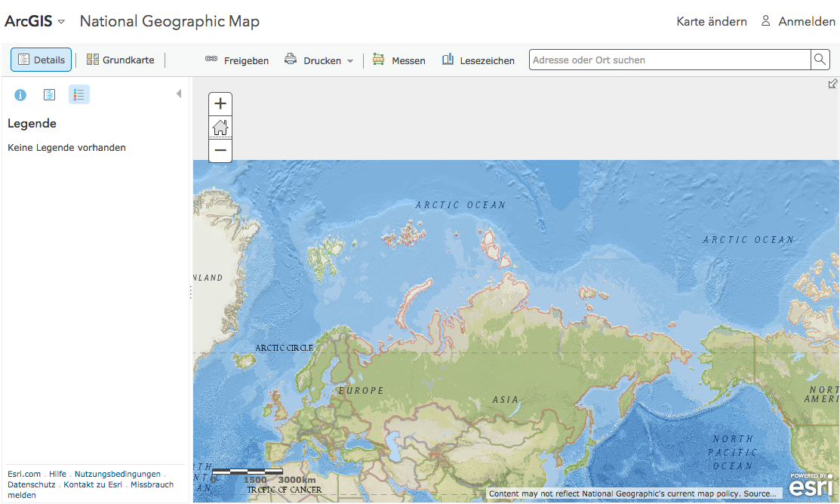Open the Grundkarte basemap gallery
840x504 pixels.
120,60
